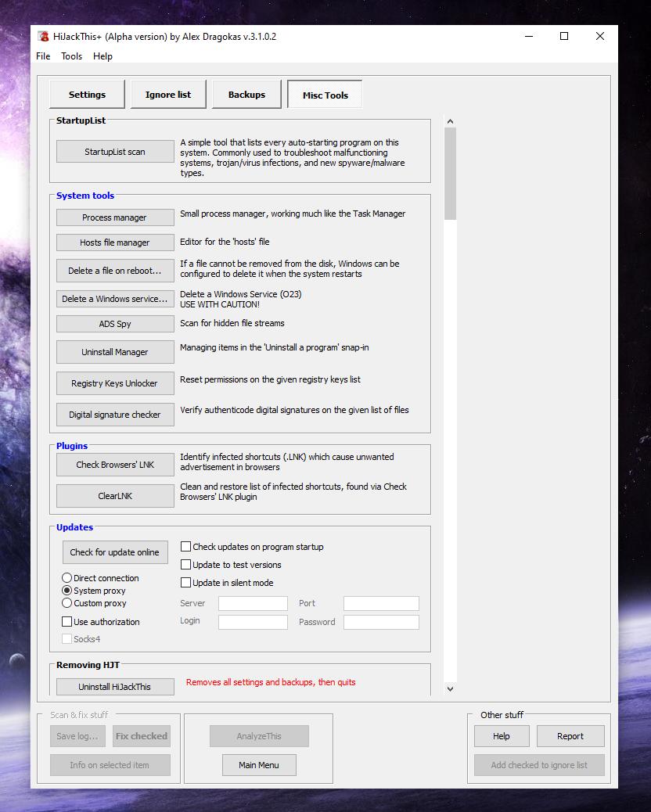This screenshot has height=812, width=651.
Task: Select the Misc Tools tab
Action: [325, 95]
